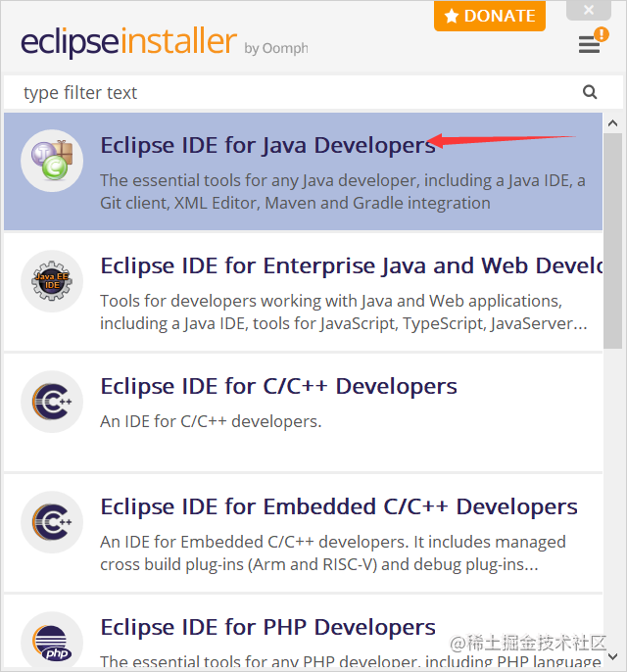The width and height of the screenshot is (627, 672).
Task: Click the Java EE IDE gear icon
Action: (52, 281)
